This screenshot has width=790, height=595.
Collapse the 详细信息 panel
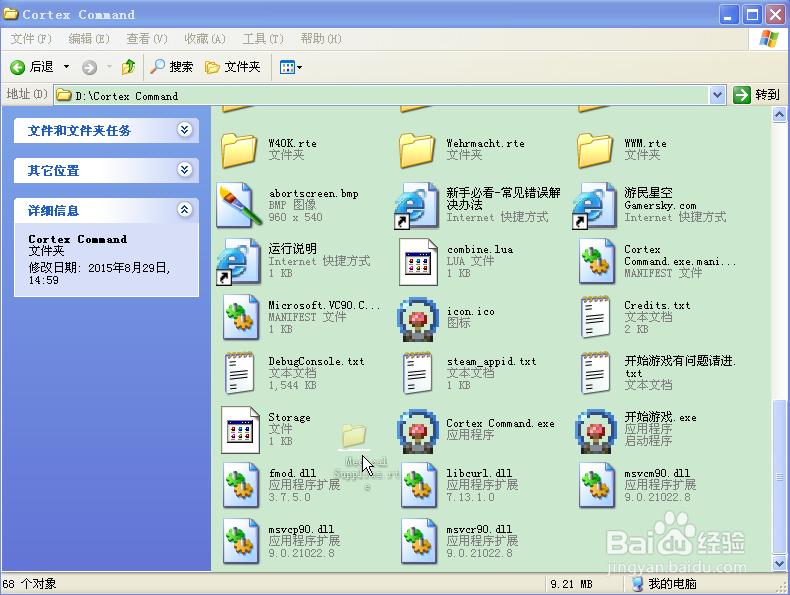pos(184,210)
